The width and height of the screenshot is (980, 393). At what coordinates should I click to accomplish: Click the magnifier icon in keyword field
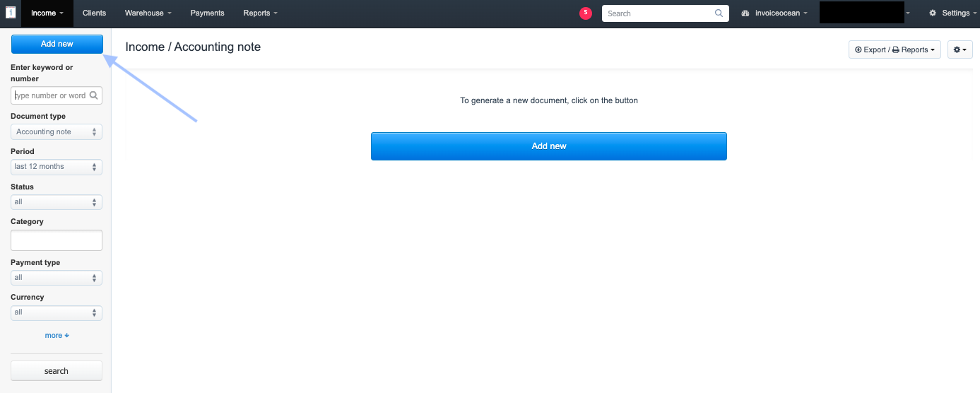point(93,95)
